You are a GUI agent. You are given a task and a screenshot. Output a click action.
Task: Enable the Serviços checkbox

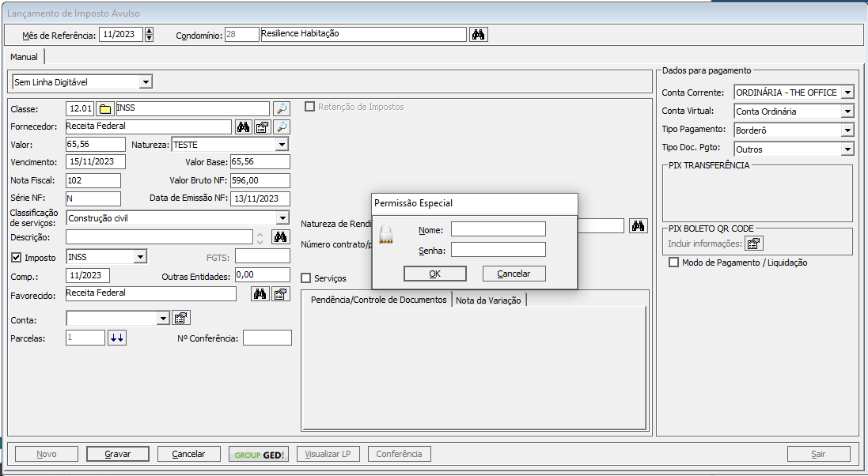click(306, 278)
